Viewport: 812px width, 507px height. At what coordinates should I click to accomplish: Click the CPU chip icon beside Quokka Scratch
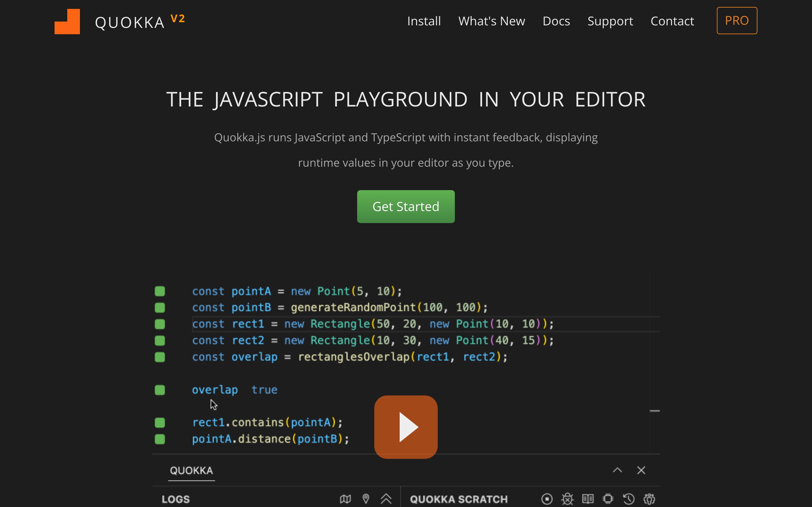(608, 499)
